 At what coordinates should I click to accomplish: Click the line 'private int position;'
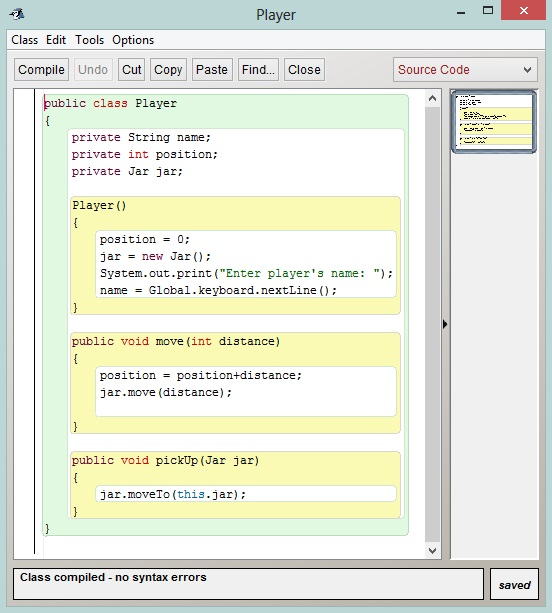tap(144, 154)
